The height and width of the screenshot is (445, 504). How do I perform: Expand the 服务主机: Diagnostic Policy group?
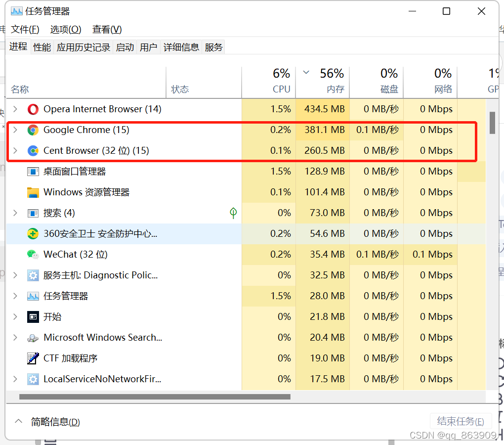click(x=15, y=275)
